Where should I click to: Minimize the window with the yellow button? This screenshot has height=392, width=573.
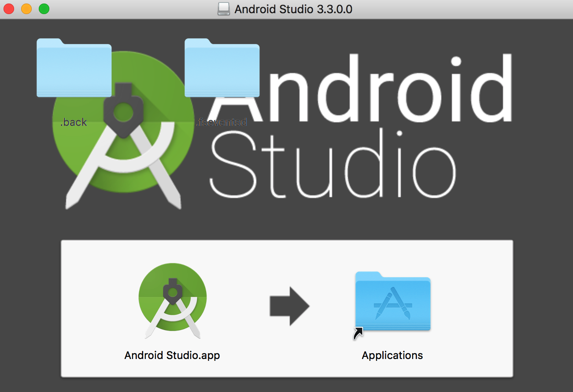pyautogui.click(x=26, y=9)
